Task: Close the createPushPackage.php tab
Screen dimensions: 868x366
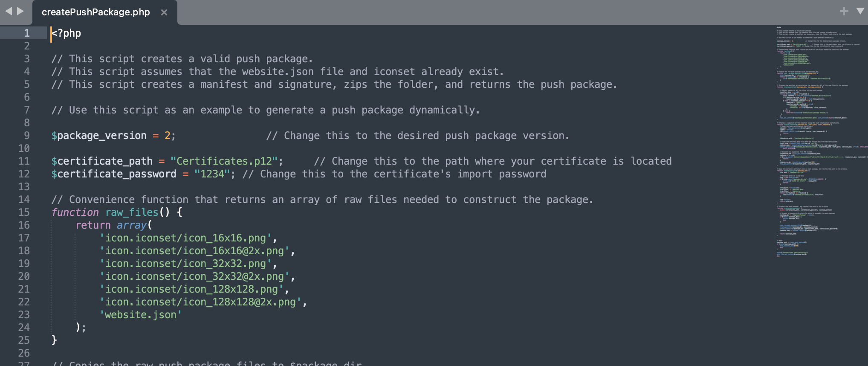Action: pyautogui.click(x=164, y=12)
